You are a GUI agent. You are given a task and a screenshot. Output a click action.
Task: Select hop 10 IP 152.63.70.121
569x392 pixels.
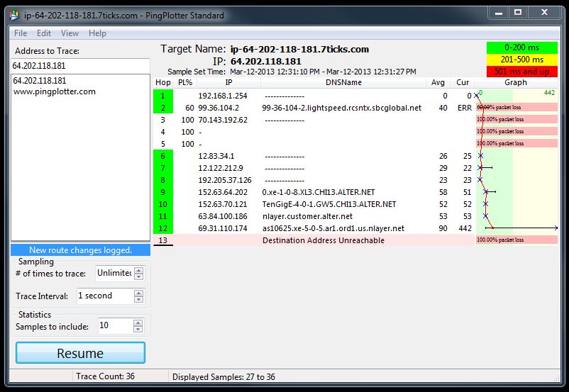coord(223,204)
